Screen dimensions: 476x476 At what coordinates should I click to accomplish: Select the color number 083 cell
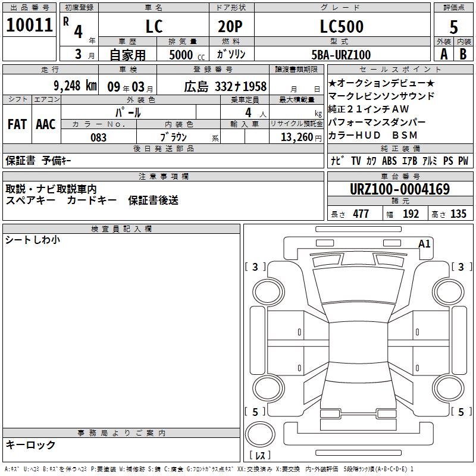[99, 137]
